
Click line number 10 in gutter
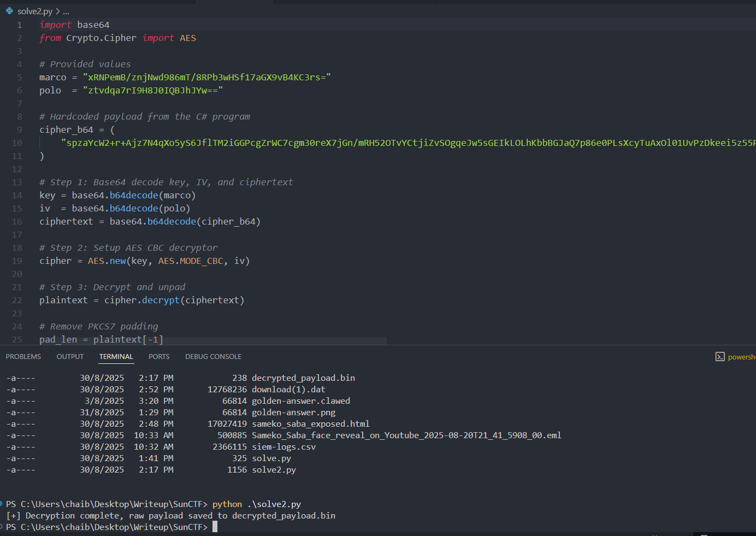click(x=17, y=143)
